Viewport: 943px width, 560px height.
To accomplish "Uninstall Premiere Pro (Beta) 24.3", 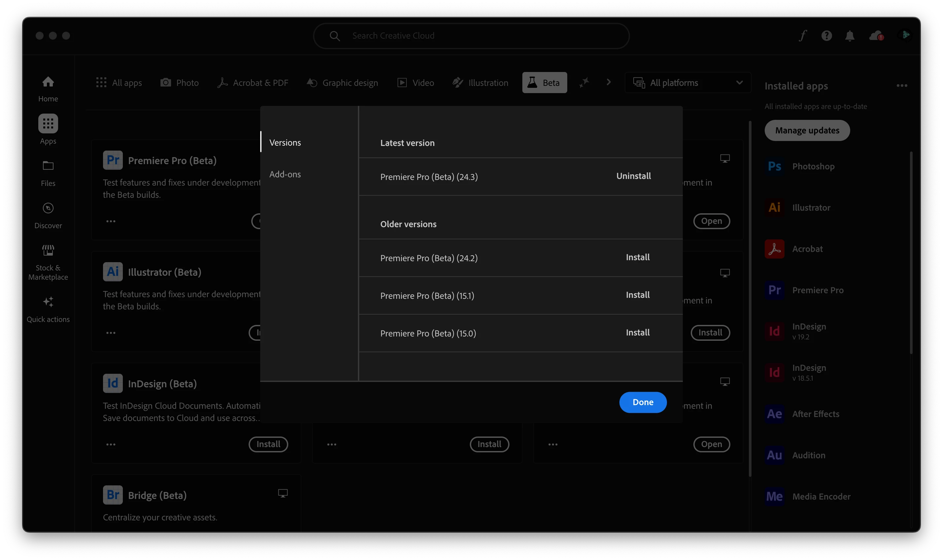I will [633, 176].
